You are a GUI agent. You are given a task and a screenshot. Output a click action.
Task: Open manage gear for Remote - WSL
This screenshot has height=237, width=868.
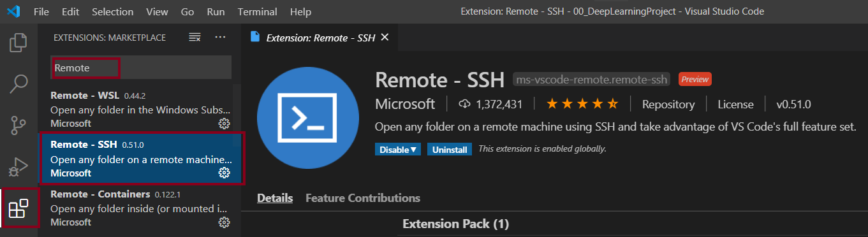tap(224, 123)
